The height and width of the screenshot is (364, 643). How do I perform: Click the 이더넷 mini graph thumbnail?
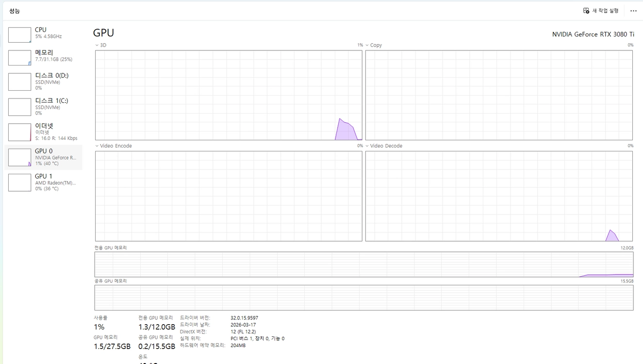click(x=19, y=132)
